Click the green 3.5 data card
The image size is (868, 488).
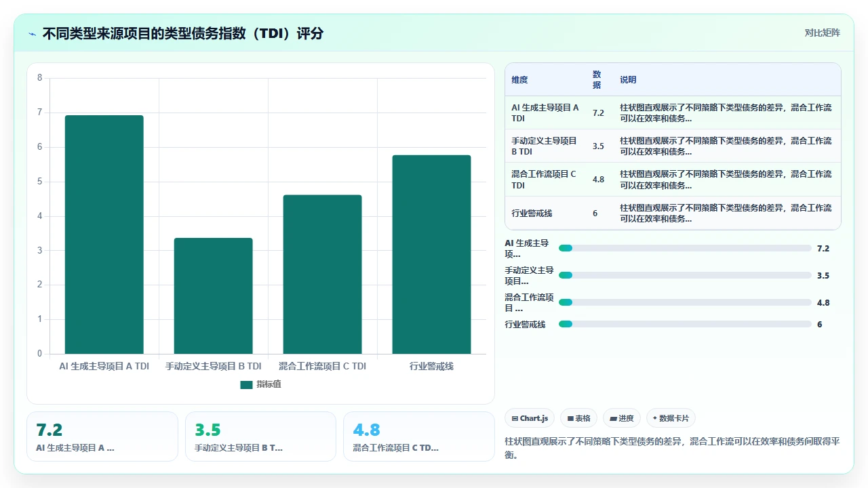[x=261, y=436]
